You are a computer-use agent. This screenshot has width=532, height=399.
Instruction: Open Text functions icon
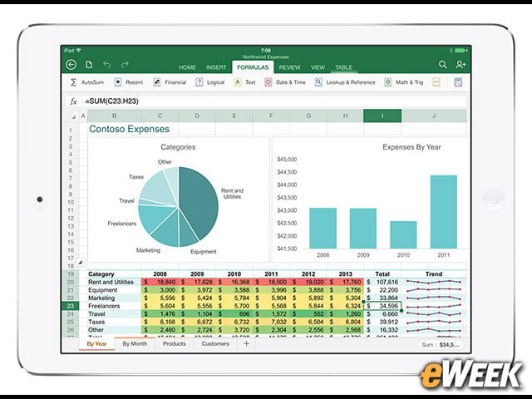[x=238, y=82]
